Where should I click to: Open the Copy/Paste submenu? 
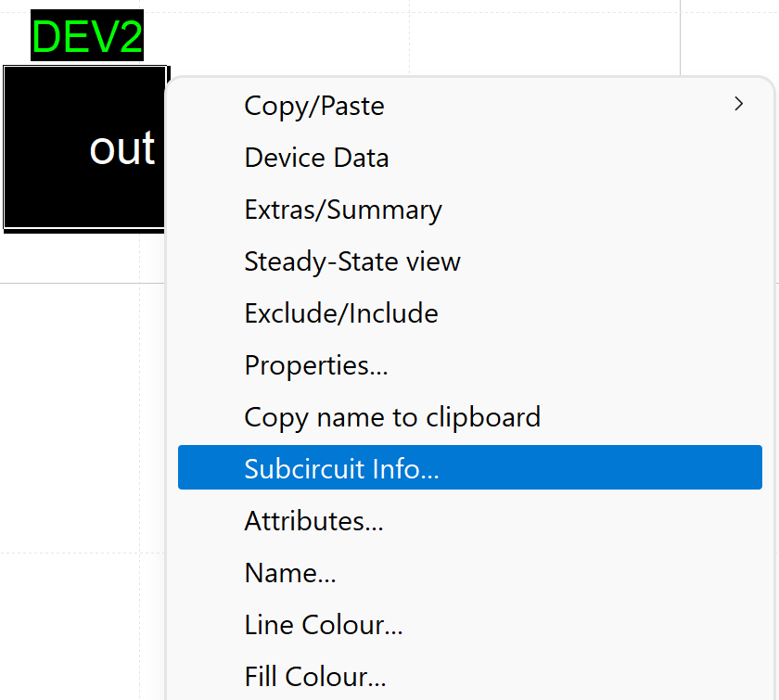click(x=313, y=106)
